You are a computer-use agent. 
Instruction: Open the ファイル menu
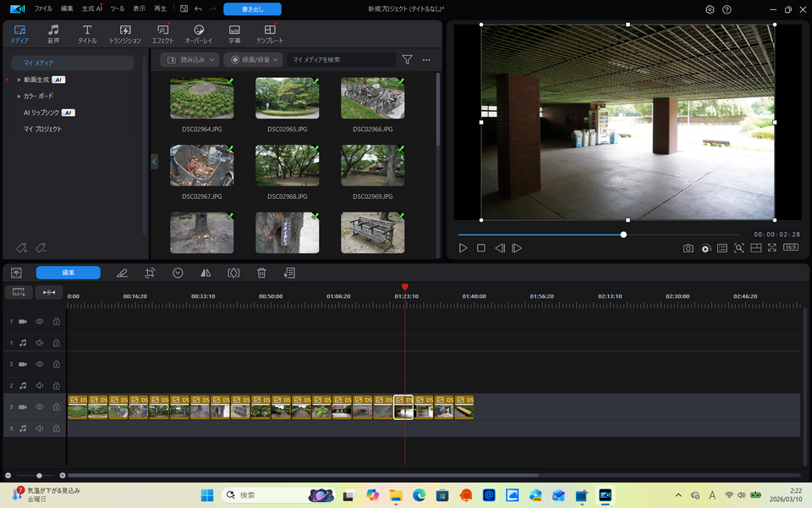tap(42, 8)
